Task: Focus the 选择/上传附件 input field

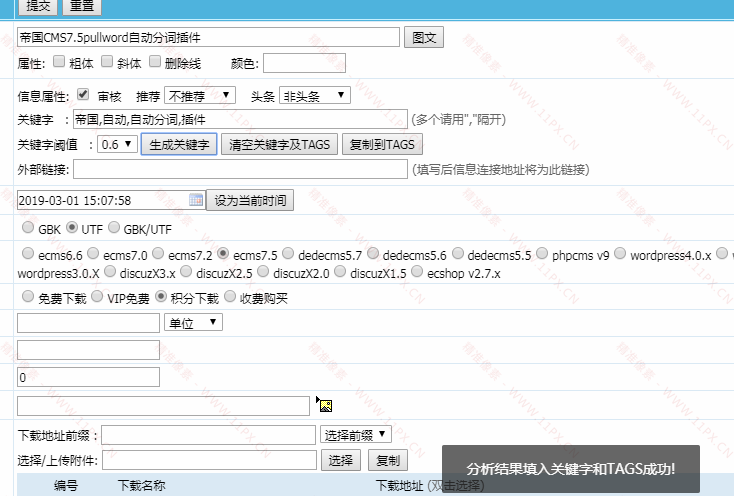Action: tap(209, 460)
